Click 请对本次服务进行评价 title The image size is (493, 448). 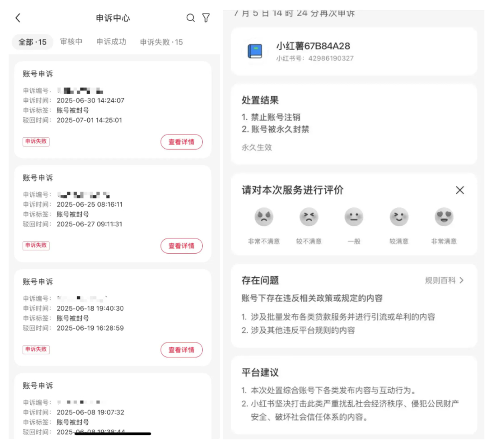(x=292, y=190)
